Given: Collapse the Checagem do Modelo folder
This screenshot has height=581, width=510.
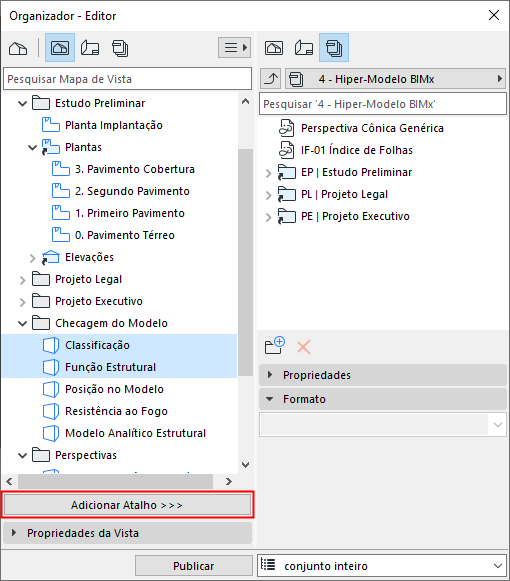Looking at the screenshot, I should (23, 323).
